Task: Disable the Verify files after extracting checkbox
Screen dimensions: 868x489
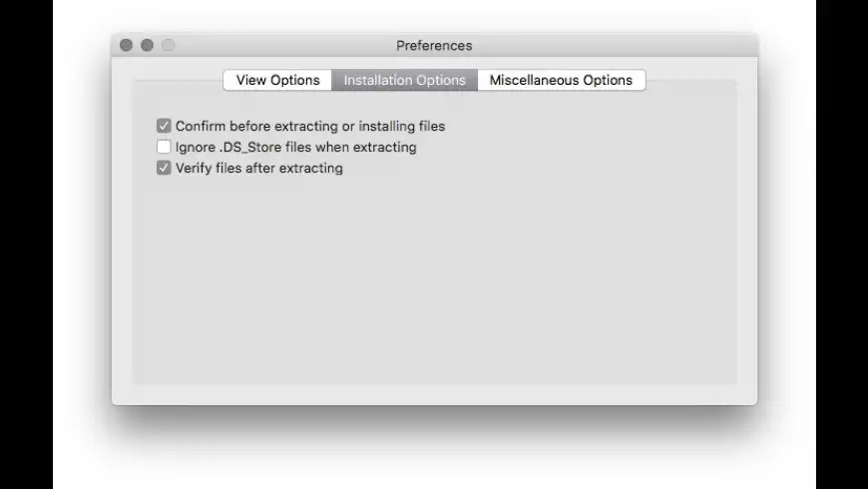Action: click(164, 169)
